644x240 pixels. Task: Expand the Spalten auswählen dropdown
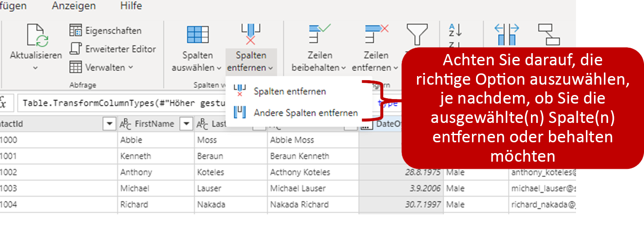point(219,68)
